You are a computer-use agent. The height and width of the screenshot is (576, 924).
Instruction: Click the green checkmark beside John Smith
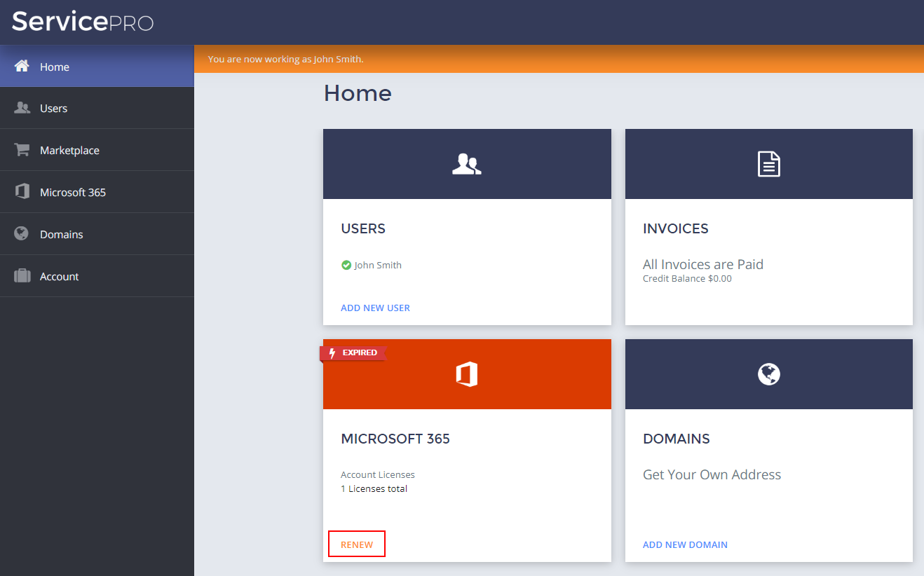tap(346, 265)
